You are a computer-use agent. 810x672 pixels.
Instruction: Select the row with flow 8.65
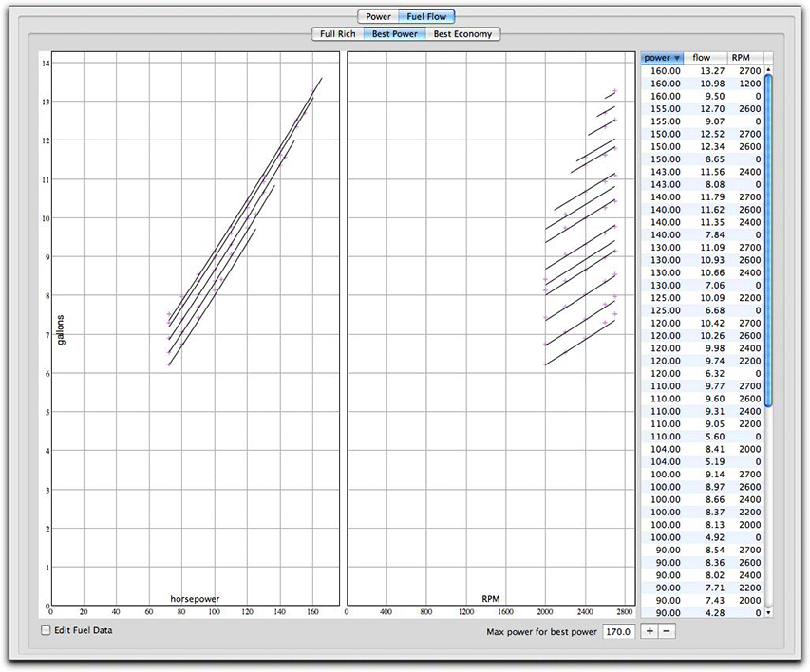pyautogui.click(x=703, y=159)
